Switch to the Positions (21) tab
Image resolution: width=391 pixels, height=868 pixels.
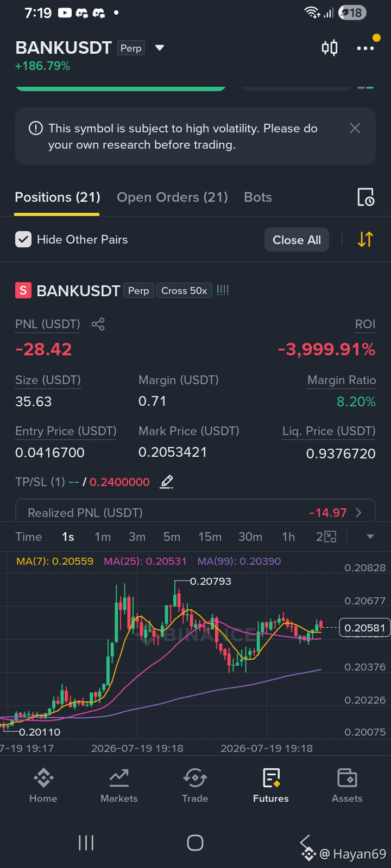click(x=57, y=197)
